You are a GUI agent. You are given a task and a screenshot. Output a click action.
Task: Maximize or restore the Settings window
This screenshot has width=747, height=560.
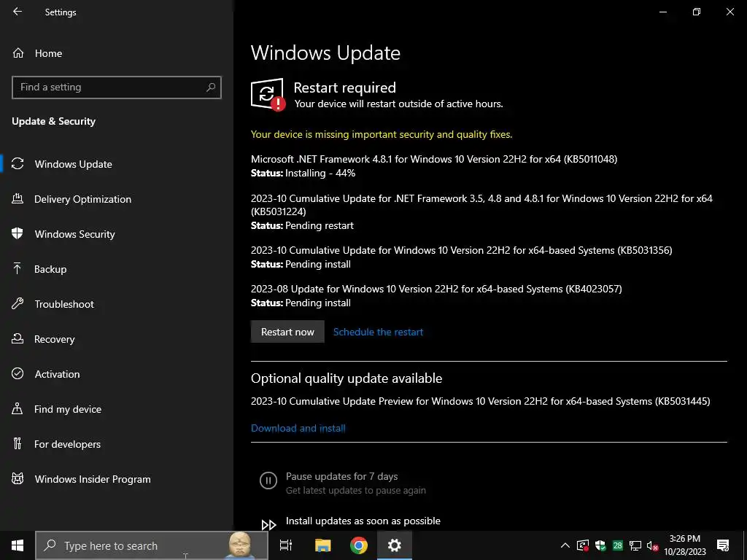(x=697, y=12)
